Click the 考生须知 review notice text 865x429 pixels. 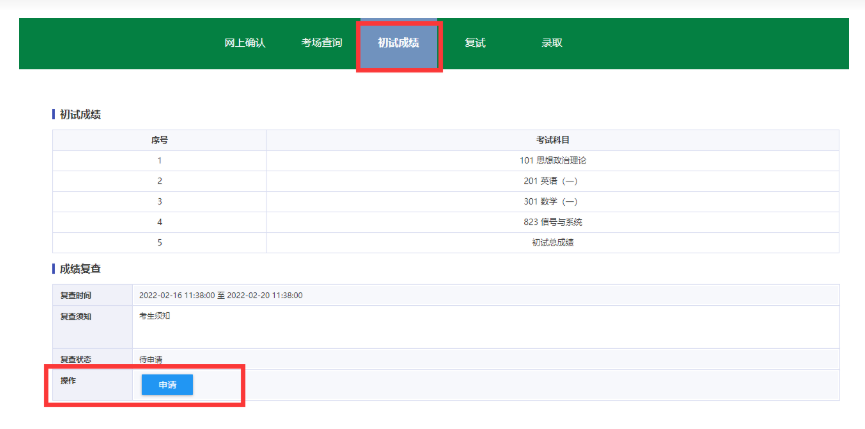point(155,316)
